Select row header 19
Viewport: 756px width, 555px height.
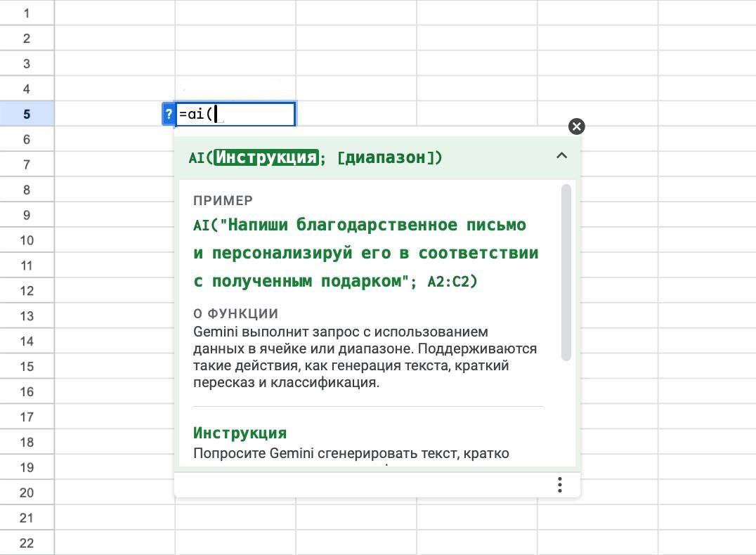27,467
